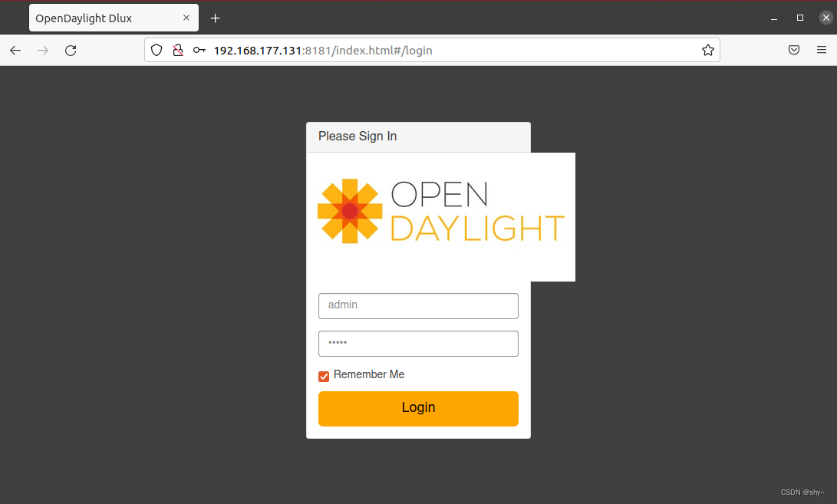Uncheck the Remember Me checkbox
This screenshot has height=504, width=837.
324,377
